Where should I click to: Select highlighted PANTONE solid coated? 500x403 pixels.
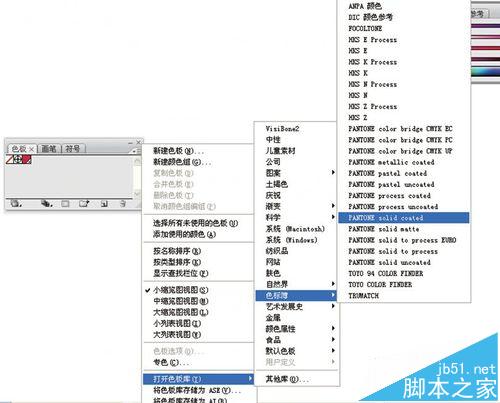pos(403,218)
